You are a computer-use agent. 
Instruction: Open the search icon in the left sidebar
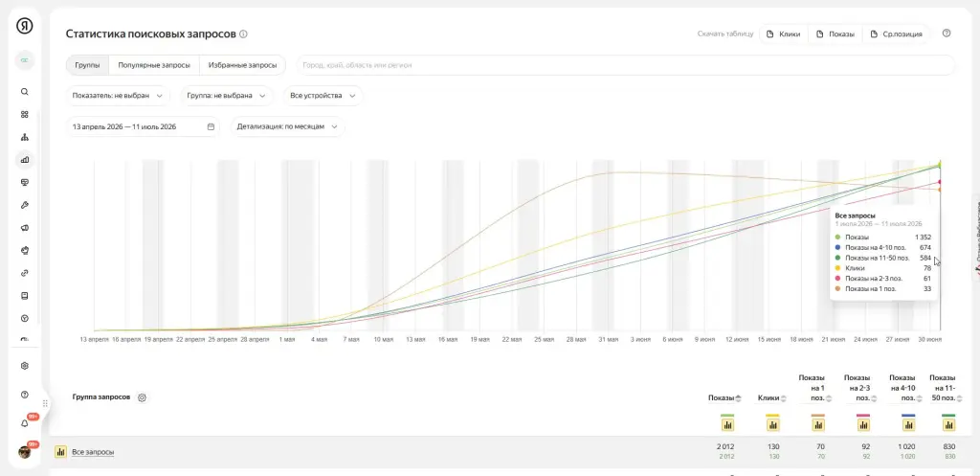24,92
